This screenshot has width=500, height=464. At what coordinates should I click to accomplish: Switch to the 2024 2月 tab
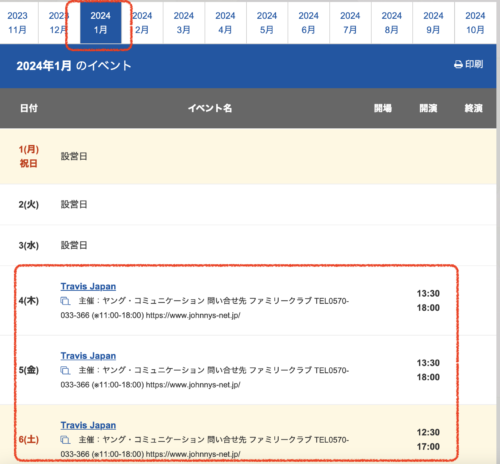point(142,23)
